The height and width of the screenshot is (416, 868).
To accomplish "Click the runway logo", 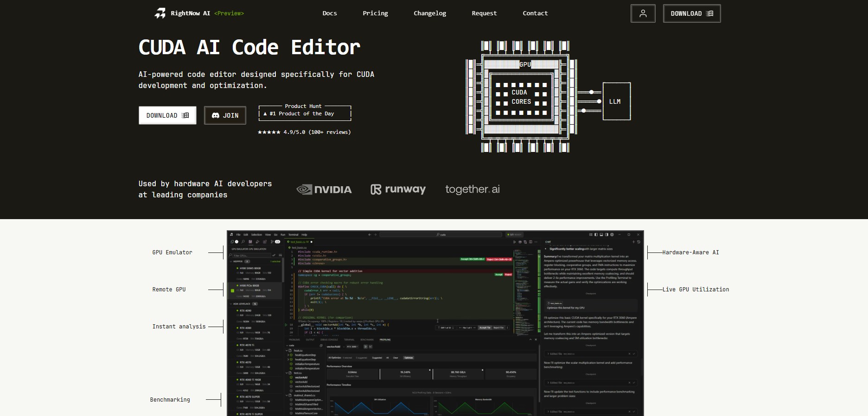I will tap(398, 189).
